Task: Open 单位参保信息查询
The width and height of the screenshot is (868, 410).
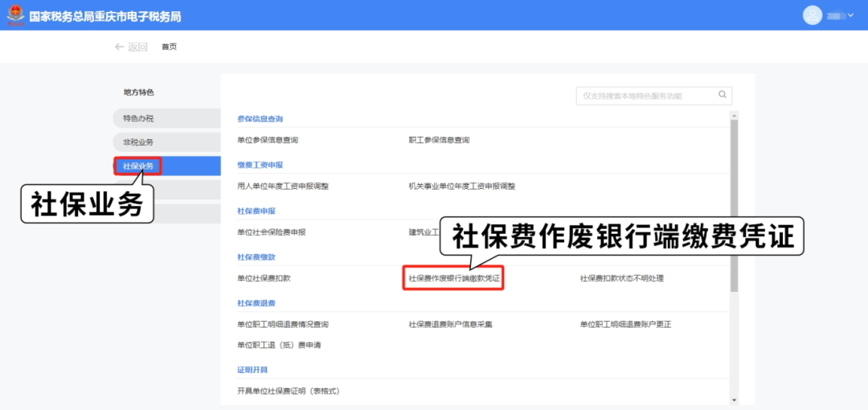Action: [268, 140]
